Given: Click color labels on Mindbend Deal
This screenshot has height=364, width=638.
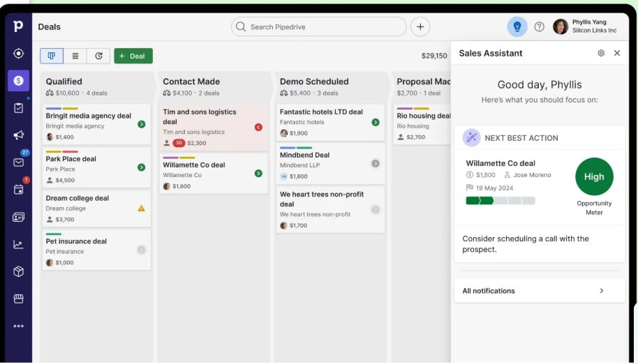Looking at the screenshot, I should point(296,148).
